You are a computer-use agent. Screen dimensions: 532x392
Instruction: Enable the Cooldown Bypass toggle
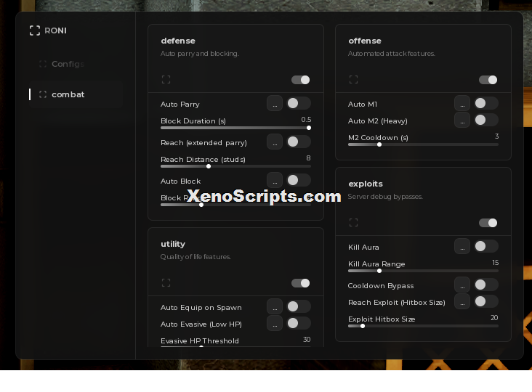pyautogui.click(x=486, y=285)
